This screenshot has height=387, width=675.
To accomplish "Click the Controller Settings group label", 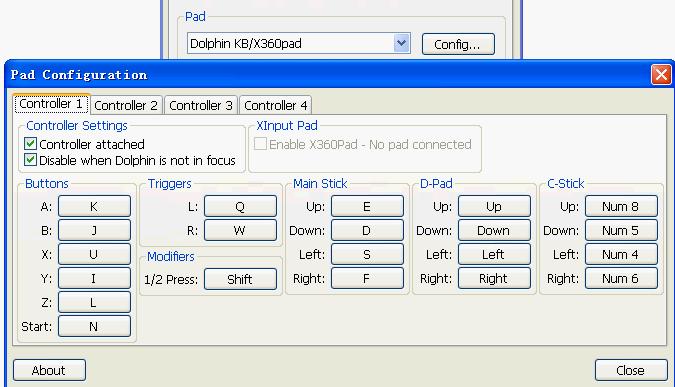I will 77,126.
